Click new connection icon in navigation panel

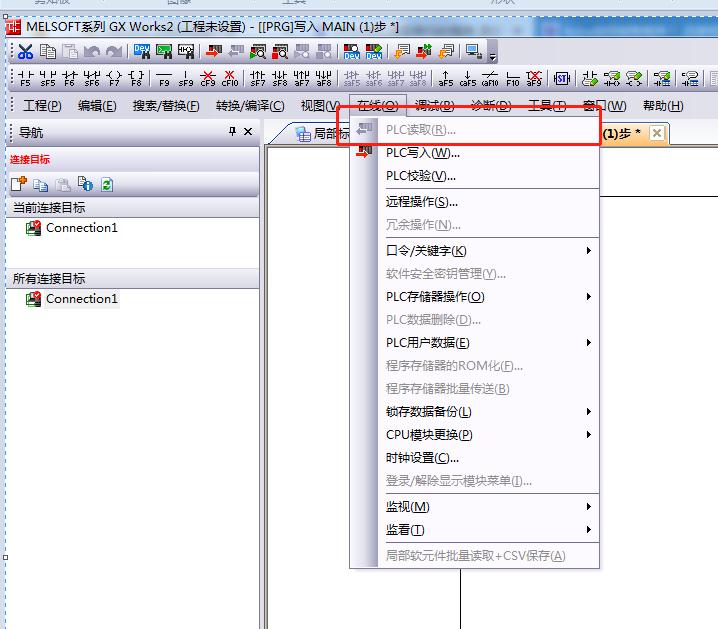click(19, 184)
